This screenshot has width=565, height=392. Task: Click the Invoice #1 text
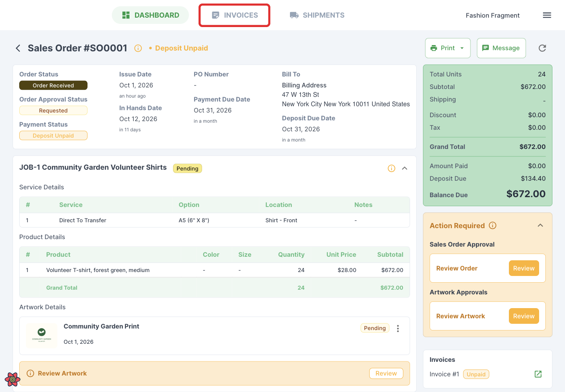(444, 374)
